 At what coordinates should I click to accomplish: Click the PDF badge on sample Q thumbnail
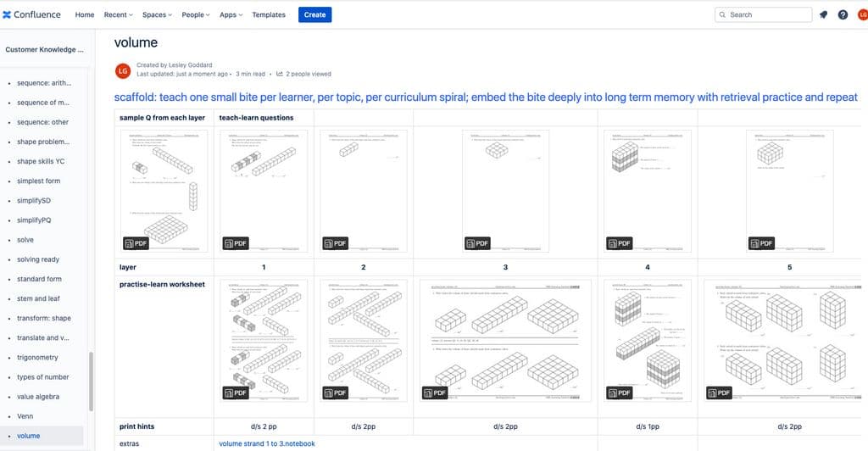pos(136,243)
